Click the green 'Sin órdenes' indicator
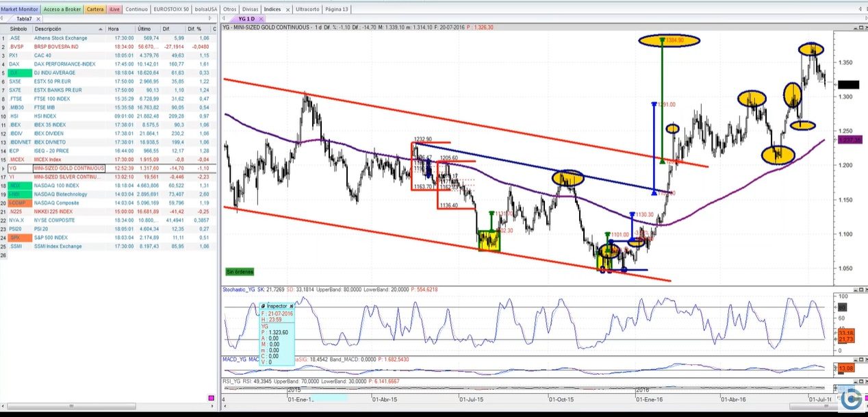868x417 pixels. point(239,272)
